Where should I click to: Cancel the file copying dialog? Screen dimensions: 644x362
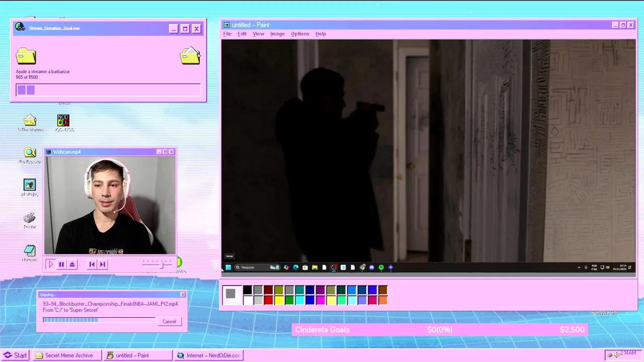(169, 322)
